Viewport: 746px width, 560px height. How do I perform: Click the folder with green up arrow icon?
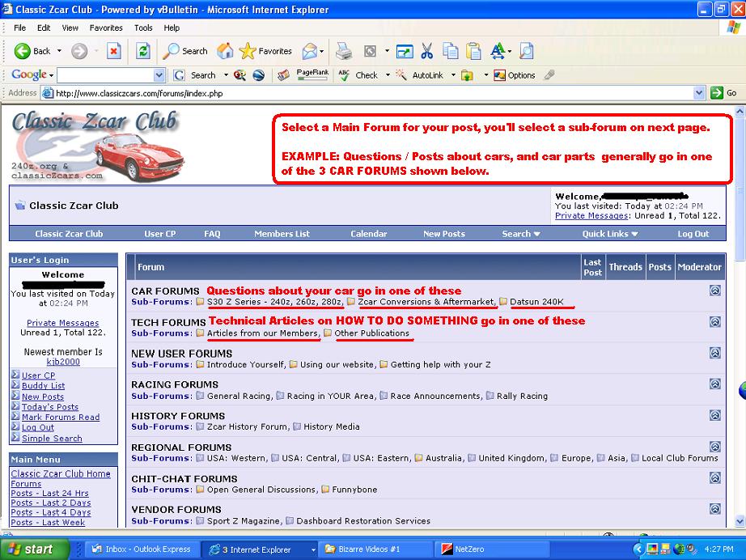pyautogui.click(x=467, y=75)
